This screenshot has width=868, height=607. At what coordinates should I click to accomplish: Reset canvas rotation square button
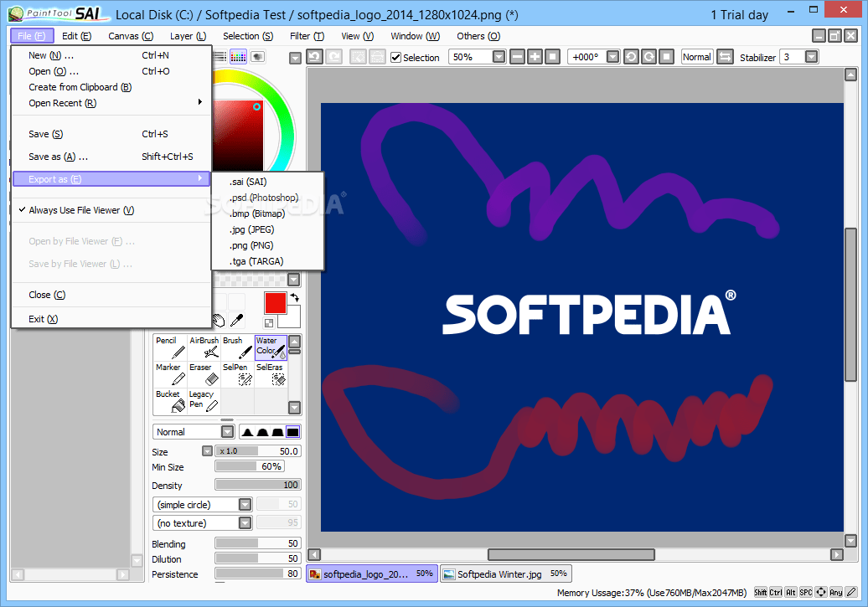click(667, 56)
